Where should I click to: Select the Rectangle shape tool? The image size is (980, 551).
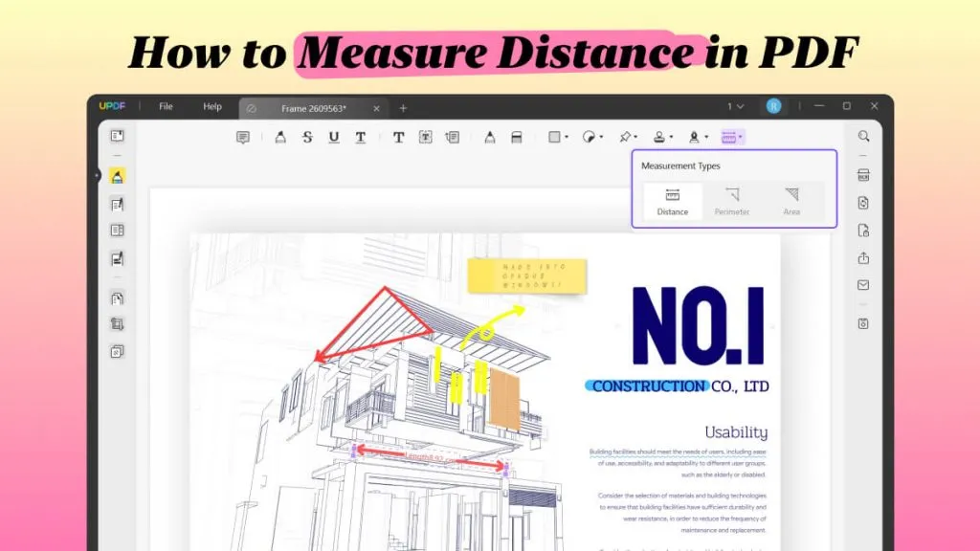pyautogui.click(x=554, y=138)
